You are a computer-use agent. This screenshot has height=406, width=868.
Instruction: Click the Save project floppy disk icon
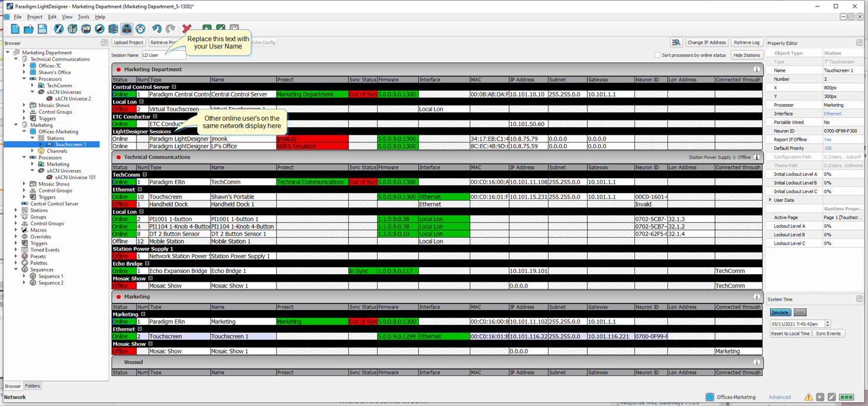click(42, 29)
